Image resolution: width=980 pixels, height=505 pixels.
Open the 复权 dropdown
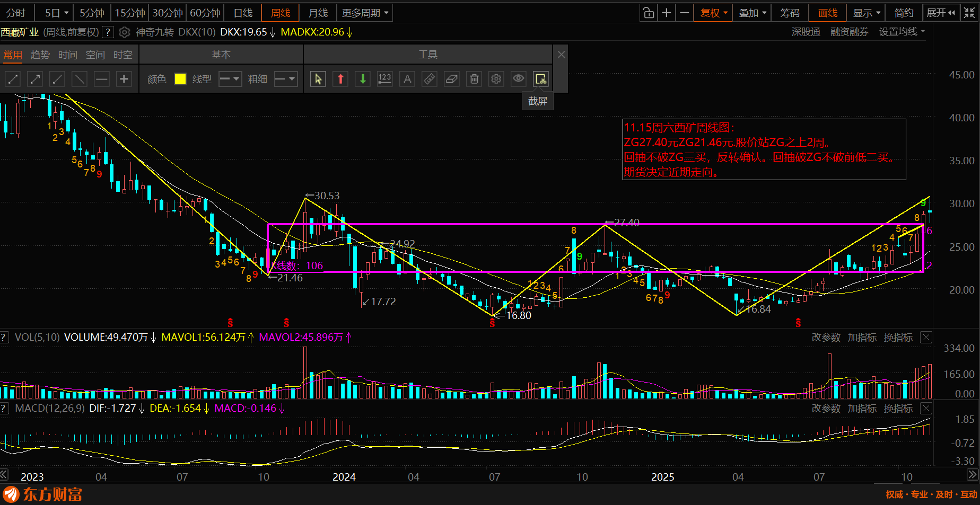pyautogui.click(x=713, y=13)
